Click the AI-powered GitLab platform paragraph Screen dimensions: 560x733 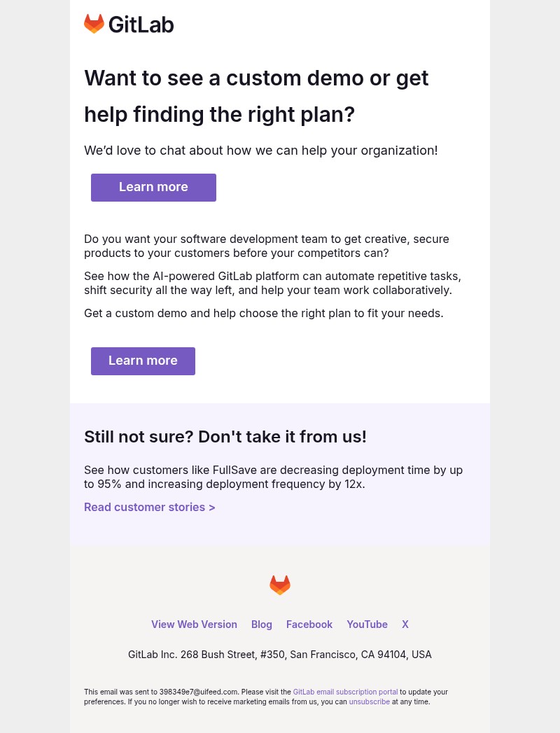pyautogui.click(x=272, y=283)
